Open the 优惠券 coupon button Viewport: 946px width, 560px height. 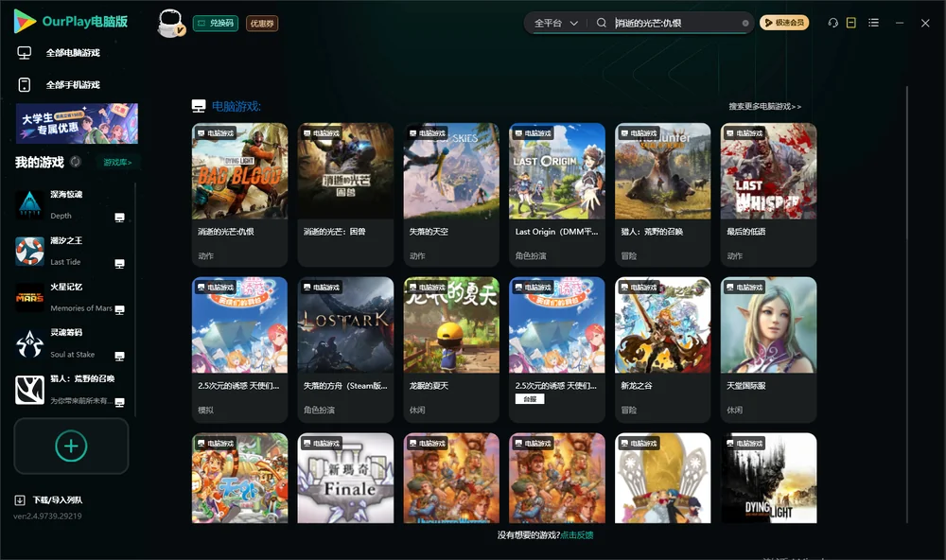(262, 24)
